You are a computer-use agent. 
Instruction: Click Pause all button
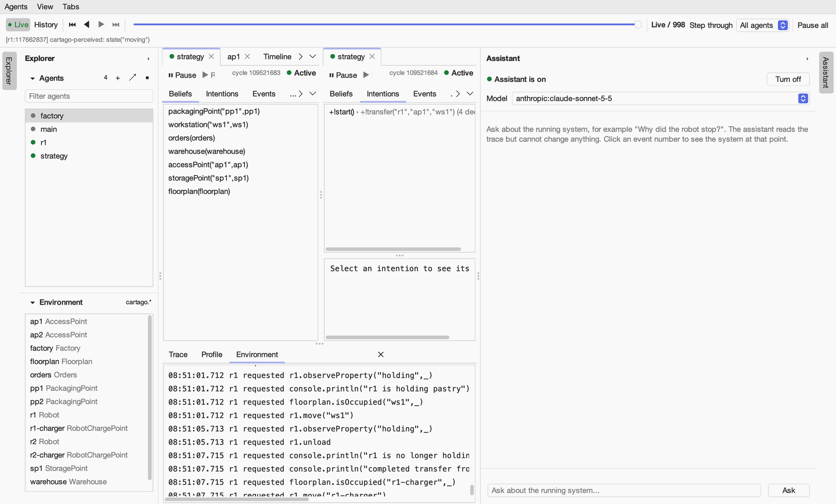813,25
